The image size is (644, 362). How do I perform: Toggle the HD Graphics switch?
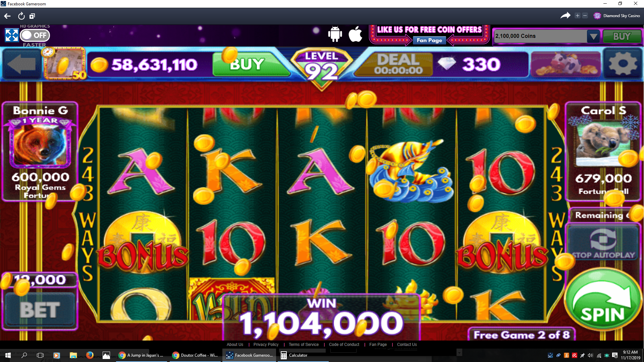(35, 35)
